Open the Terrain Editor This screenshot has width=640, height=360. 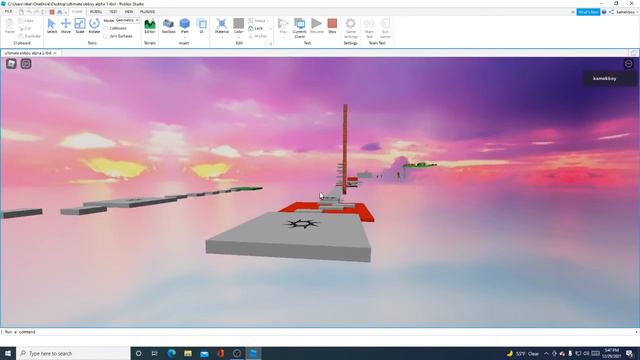point(150,26)
